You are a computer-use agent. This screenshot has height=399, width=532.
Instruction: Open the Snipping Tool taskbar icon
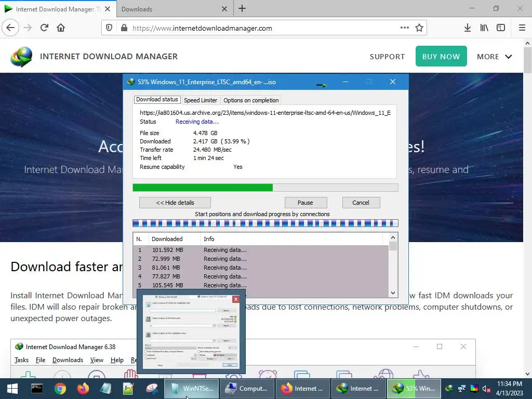152,389
